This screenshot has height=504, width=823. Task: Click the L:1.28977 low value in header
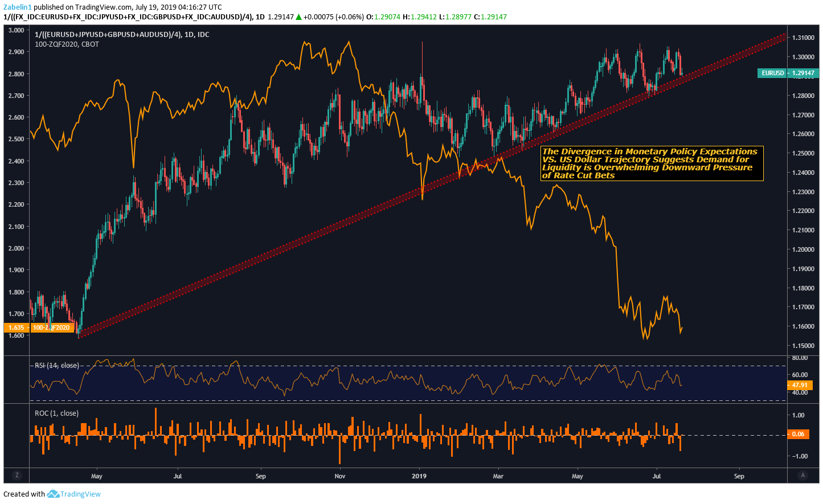click(455, 17)
